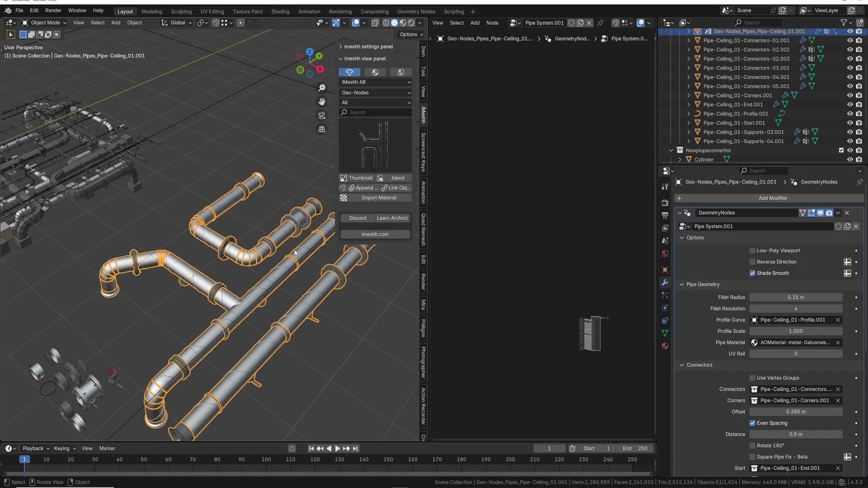Select the imeshh assets diamond icon tab

(x=349, y=72)
